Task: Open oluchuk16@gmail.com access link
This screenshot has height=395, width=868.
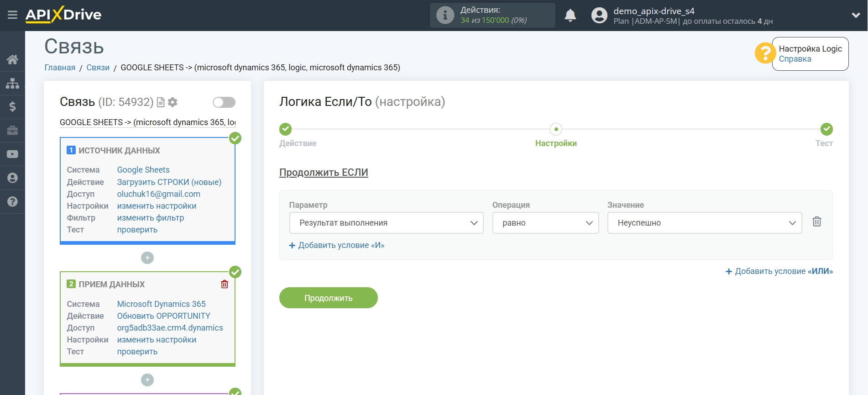Action: click(x=158, y=194)
